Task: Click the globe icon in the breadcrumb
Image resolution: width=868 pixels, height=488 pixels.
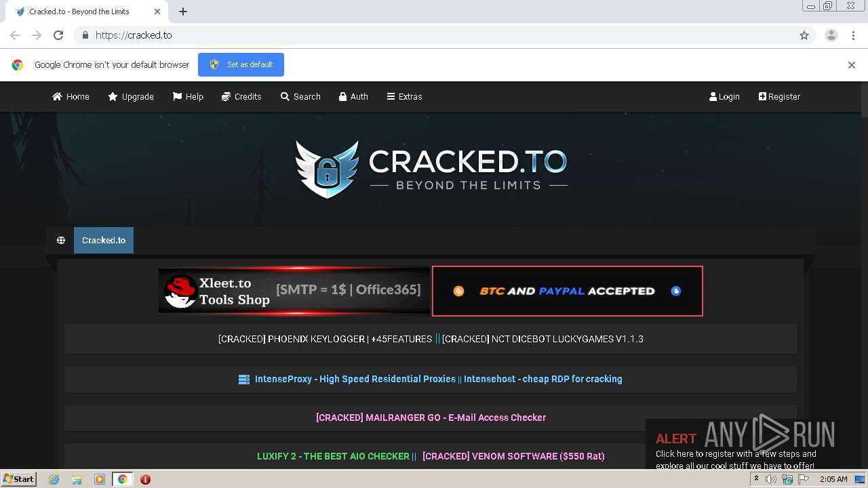Action: 61,241
